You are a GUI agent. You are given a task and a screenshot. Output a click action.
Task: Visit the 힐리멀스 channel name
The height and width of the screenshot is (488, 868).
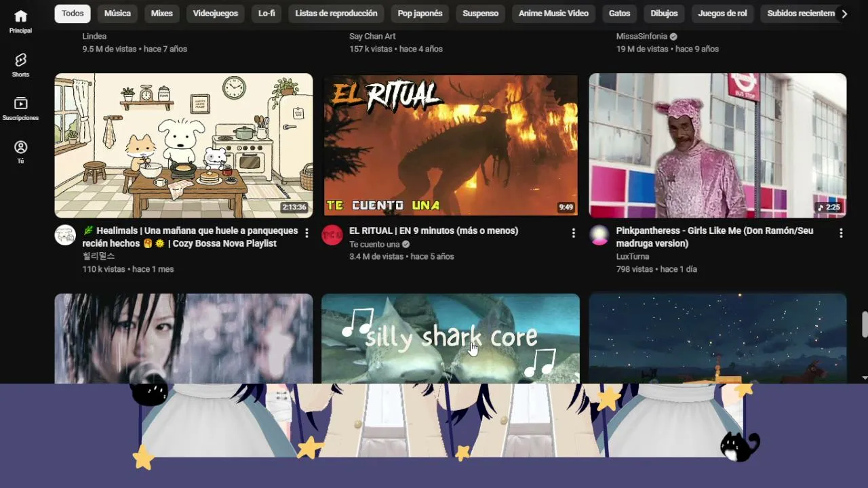(99, 257)
